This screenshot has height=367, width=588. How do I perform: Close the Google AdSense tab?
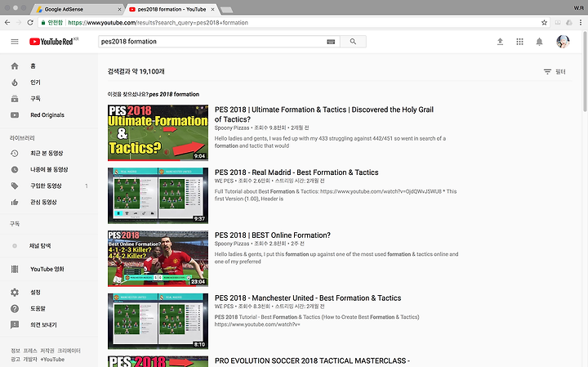[x=119, y=9]
